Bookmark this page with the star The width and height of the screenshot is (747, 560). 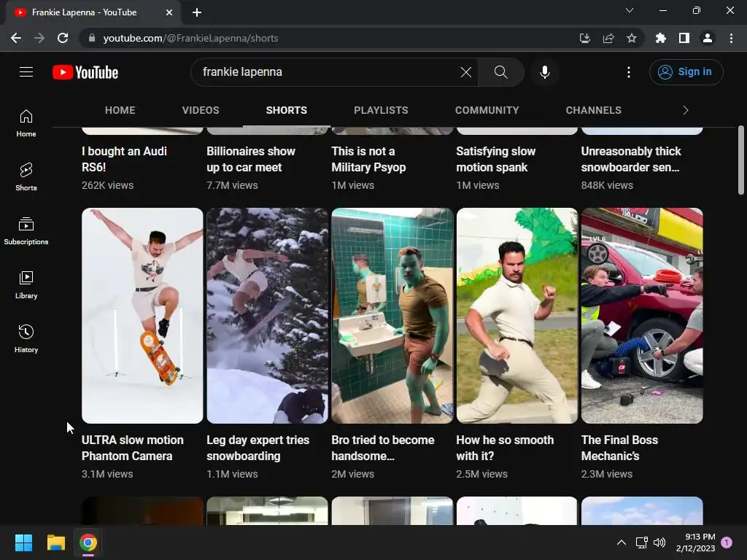(x=632, y=38)
